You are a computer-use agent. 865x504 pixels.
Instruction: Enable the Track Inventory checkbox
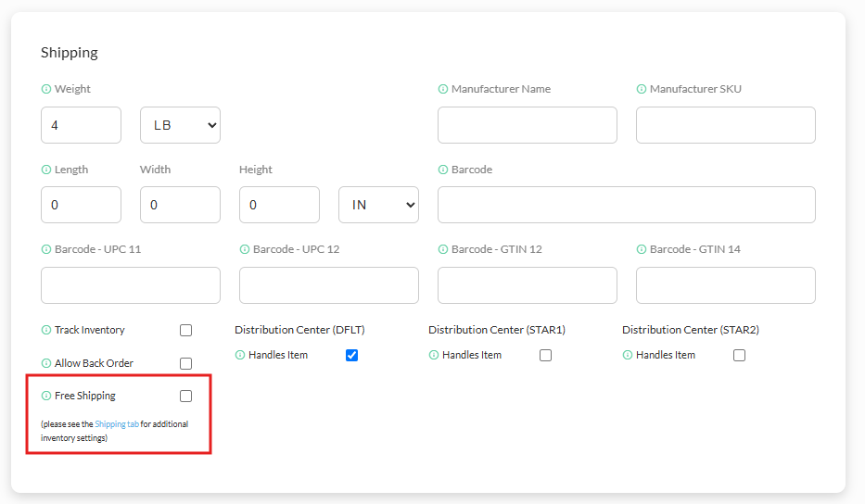coord(186,331)
